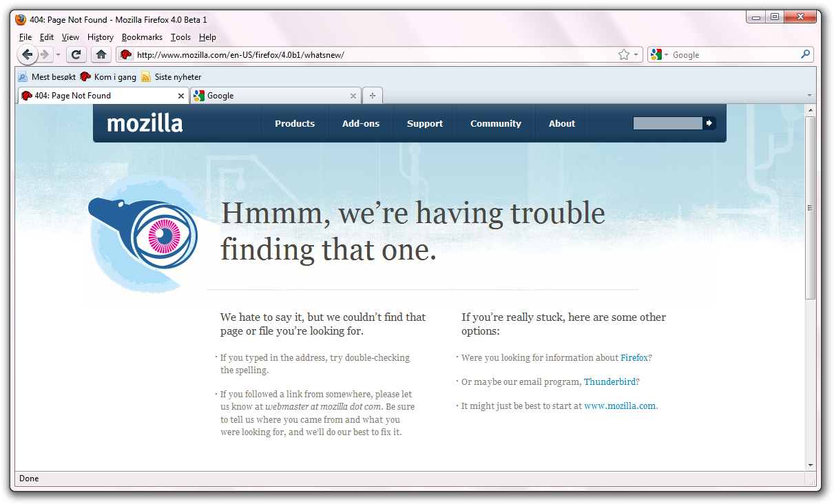This screenshot has width=834, height=504.
Task: Click the mozilla site search field
Action: point(667,123)
